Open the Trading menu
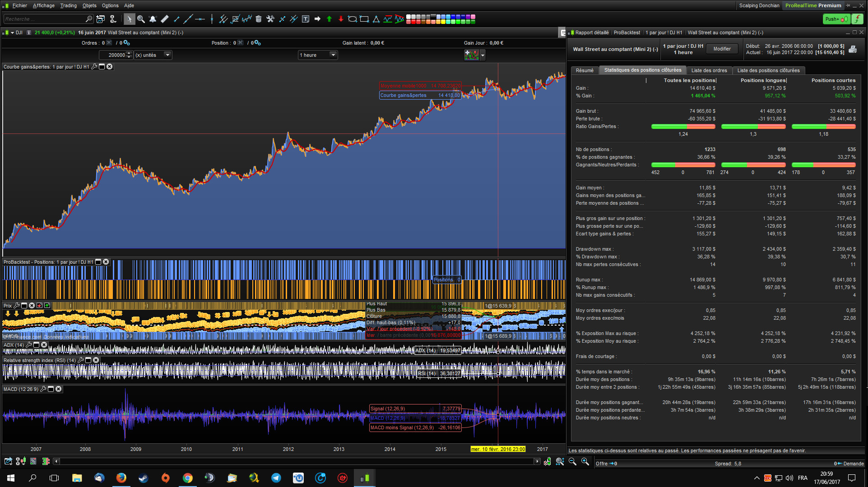This screenshot has height=487, width=868. (x=68, y=5)
